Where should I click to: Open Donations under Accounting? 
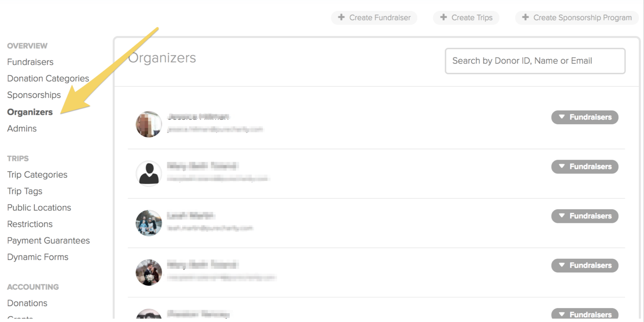pyautogui.click(x=27, y=303)
